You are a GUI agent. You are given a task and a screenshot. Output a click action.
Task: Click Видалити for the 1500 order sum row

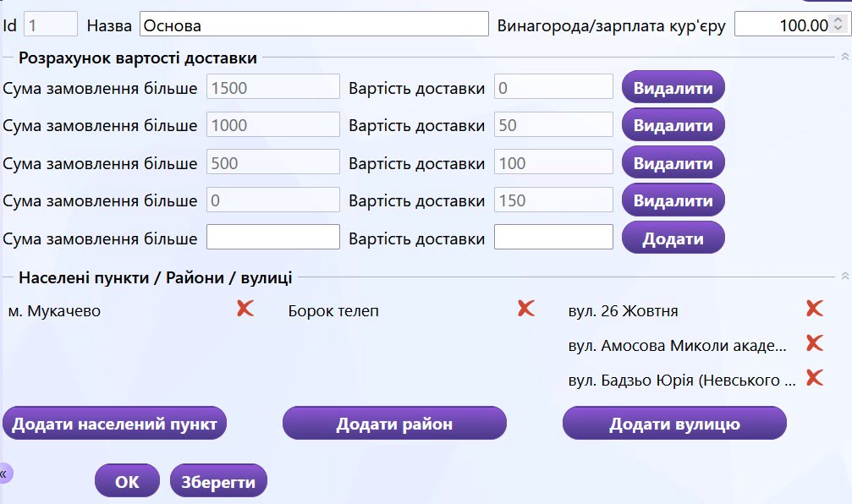click(x=673, y=87)
